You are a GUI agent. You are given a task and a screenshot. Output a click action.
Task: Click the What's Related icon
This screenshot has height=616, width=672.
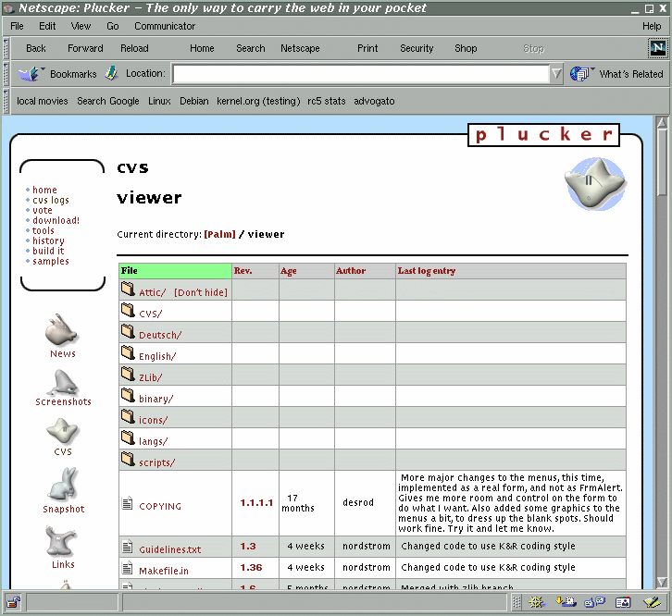pos(581,74)
